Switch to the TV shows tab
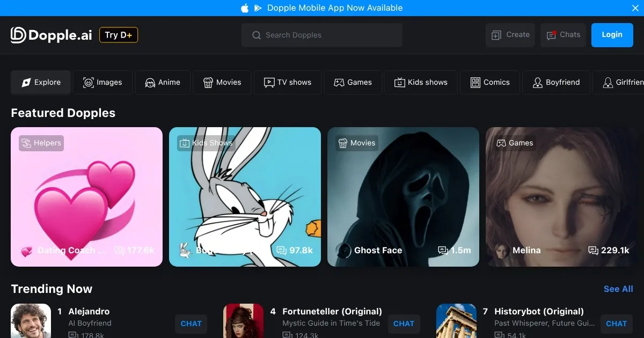Screen dimensions: 644x338 coord(287,82)
